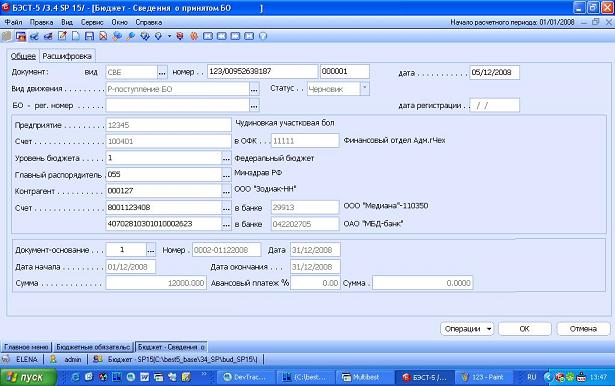The height and width of the screenshot is (386, 615).
Task: Click the 000001 number field
Action: [345, 72]
